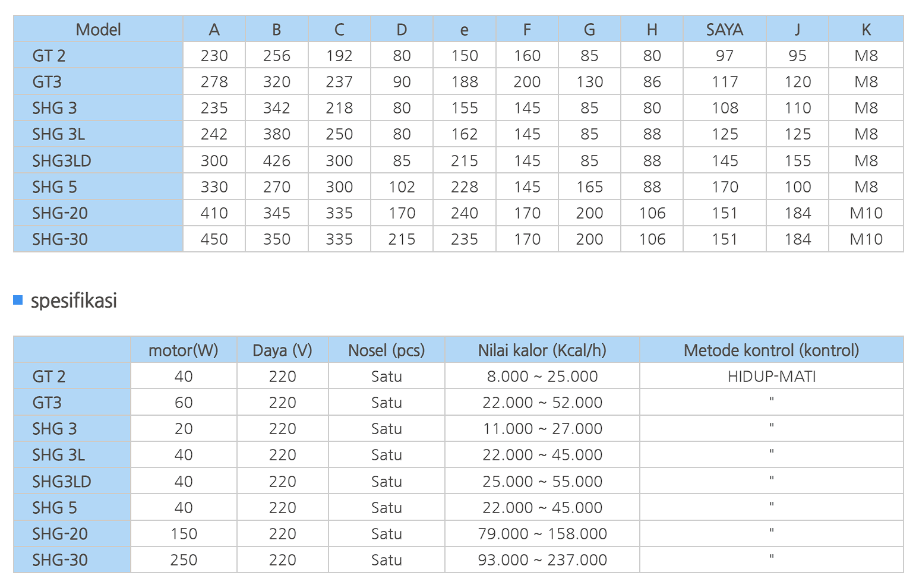Click the Nosel (pcs) column header
The height and width of the screenshot is (588, 916).
(x=386, y=350)
